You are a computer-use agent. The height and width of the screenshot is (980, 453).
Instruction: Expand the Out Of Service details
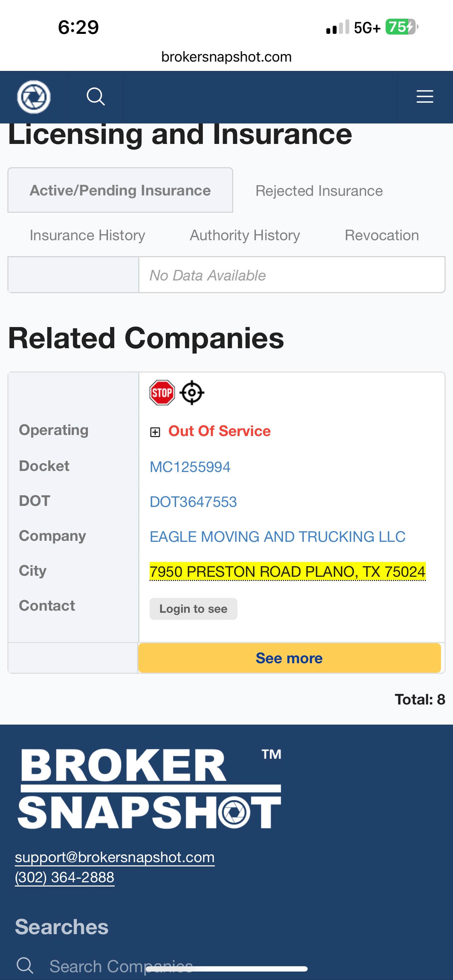tap(155, 432)
